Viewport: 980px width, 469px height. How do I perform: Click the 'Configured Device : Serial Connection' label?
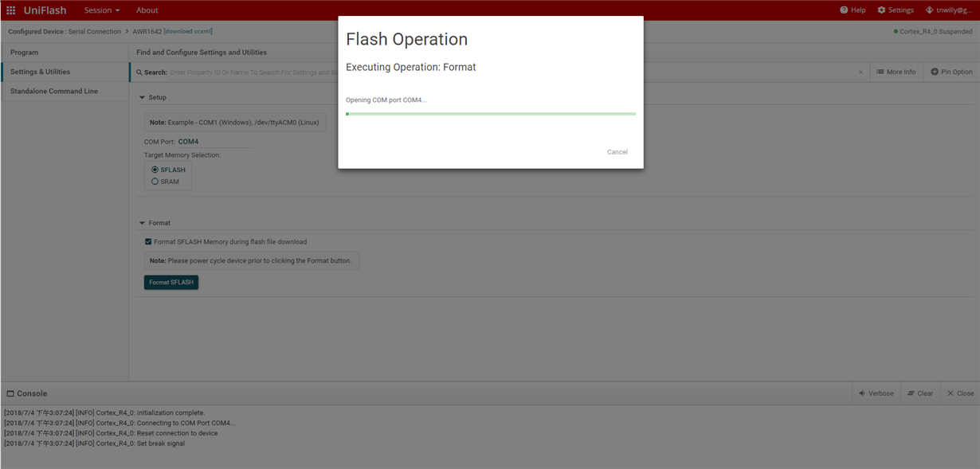(65, 32)
